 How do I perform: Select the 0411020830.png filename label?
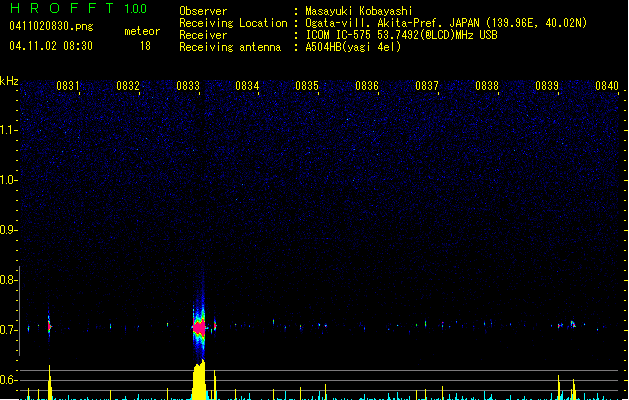coord(43,27)
